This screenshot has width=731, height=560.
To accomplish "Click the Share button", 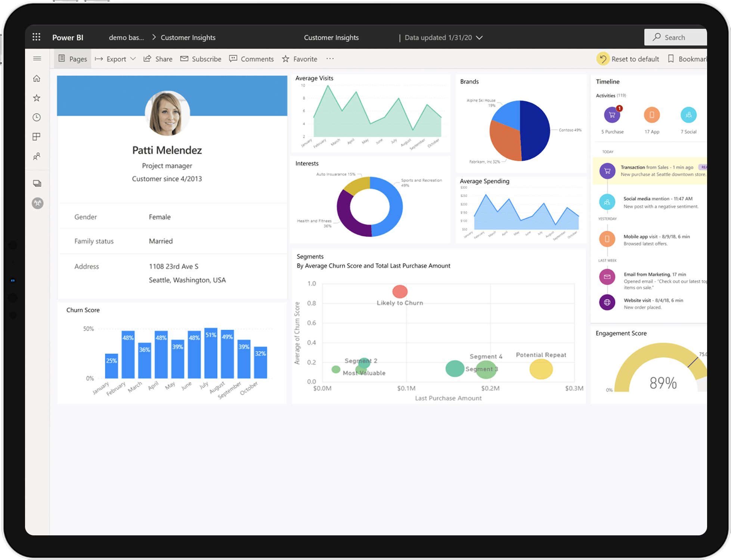I will [x=158, y=59].
